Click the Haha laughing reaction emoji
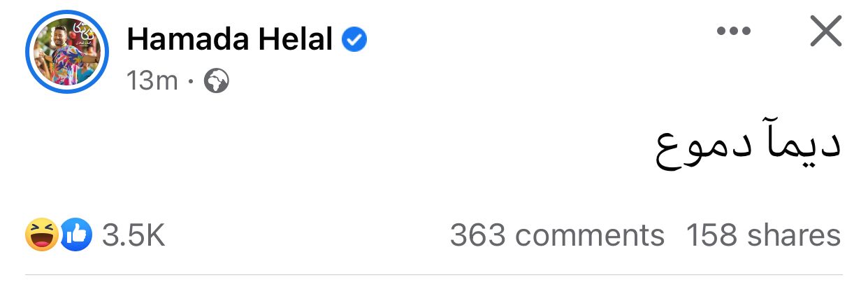 coord(41,235)
